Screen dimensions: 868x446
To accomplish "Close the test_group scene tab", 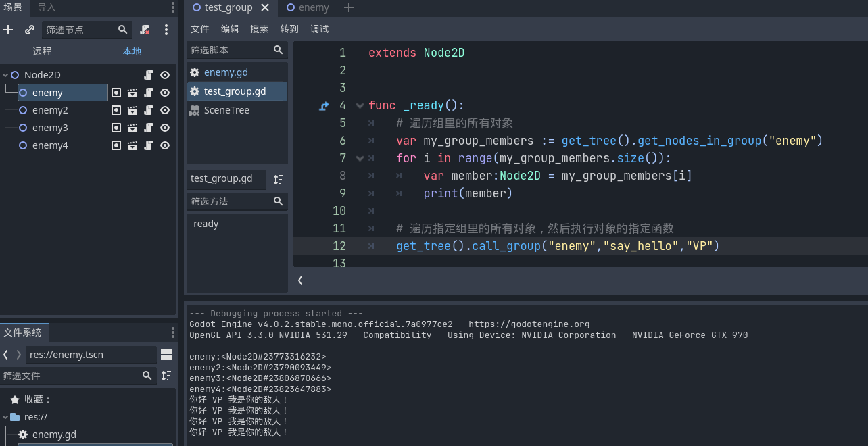I will tap(265, 7).
